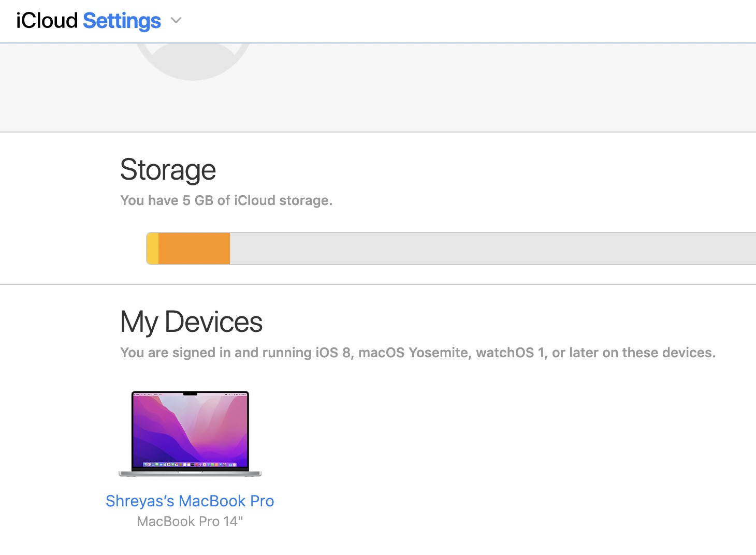756x555 pixels.
Task: Click the Dock shown in the MacBook image
Action: click(190, 464)
